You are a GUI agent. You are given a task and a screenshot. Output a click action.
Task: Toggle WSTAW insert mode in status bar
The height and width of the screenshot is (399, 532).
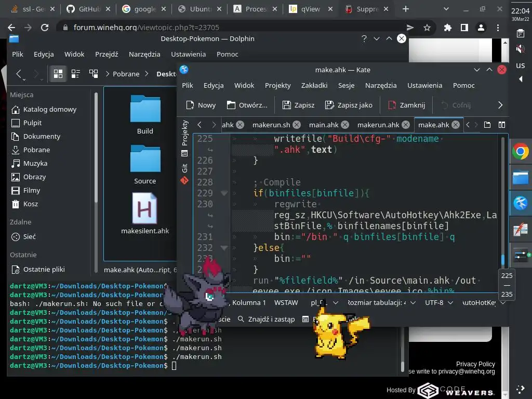(x=286, y=303)
